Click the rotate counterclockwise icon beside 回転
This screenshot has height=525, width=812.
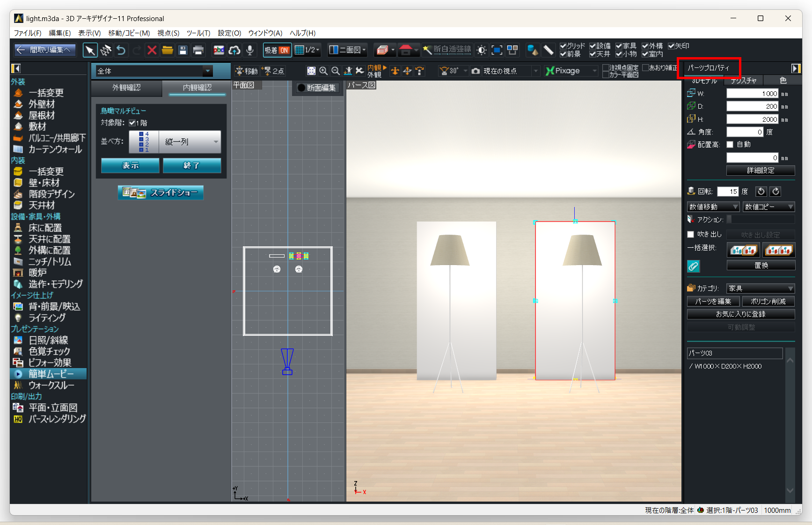761,192
